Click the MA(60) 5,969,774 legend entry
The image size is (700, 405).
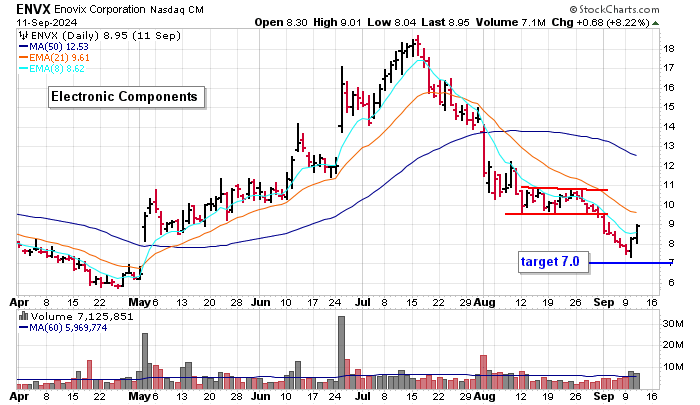pyautogui.click(x=63, y=328)
